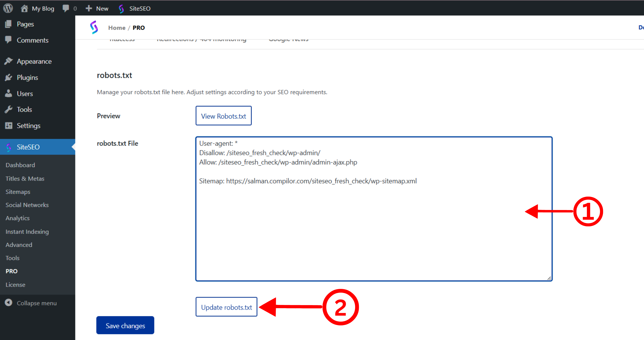This screenshot has height=340, width=644.
Task: Open PRO submenu
Action: click(x=11, y=271)
